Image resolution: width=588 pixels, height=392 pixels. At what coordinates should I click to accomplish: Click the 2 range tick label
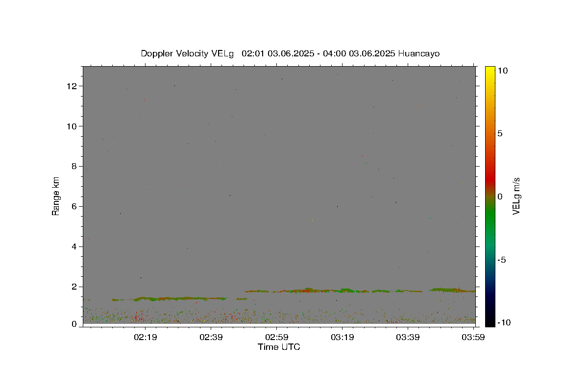point(75,287)
